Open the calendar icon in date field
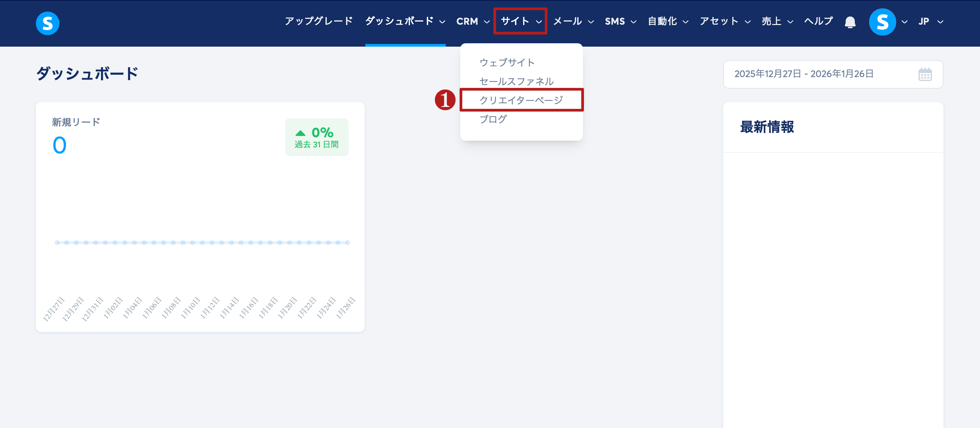The width and height of the screenshot is (980, 428). pos(925,74)
